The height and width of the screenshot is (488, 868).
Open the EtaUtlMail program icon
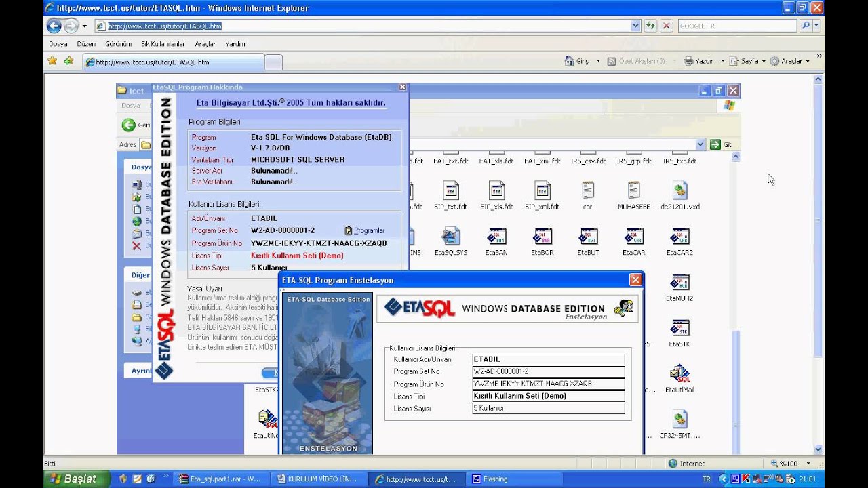679,374
